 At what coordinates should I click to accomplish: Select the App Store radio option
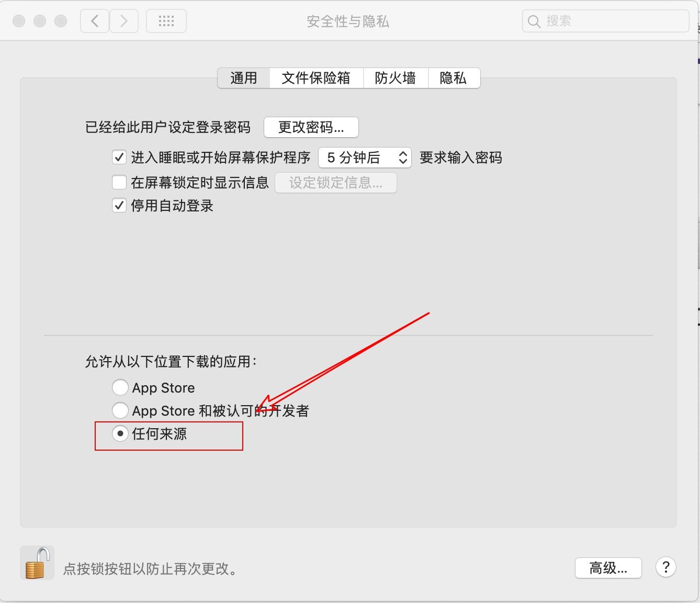pyautogui.click(x=120, y=387)
